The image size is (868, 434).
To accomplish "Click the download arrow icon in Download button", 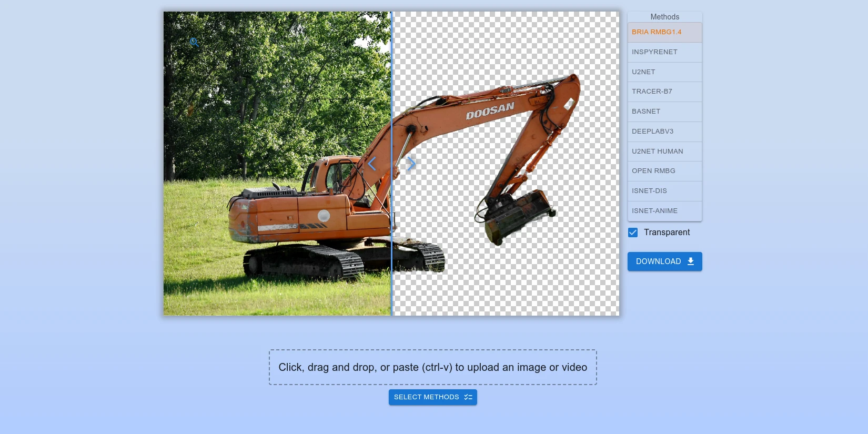I will click(x=691, y=261).
